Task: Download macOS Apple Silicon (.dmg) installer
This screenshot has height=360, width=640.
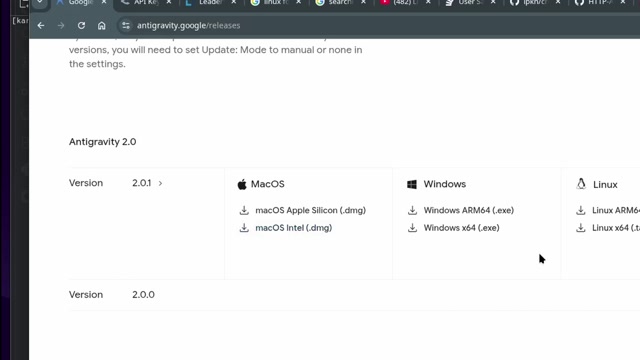Action: (x=310, y=210)
